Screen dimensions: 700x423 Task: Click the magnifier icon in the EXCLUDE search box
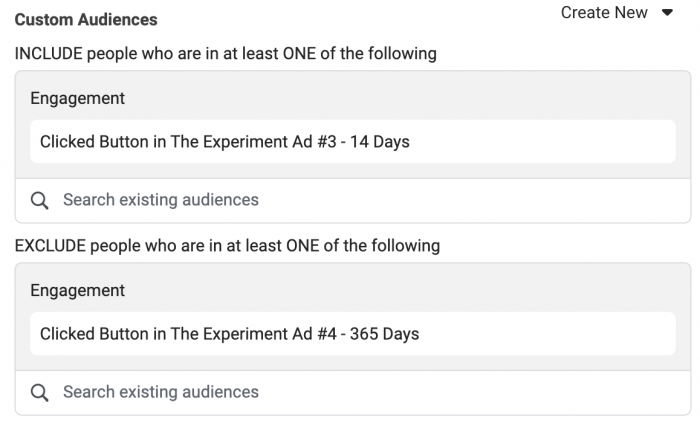coord(39,393)
